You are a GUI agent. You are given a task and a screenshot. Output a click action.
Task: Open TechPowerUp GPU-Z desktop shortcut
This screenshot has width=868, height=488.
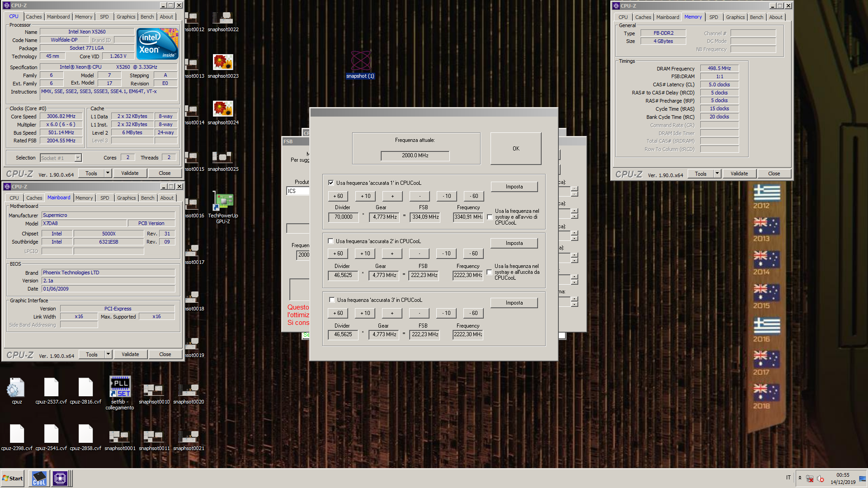pyautogui.click(x=223, y=208)
